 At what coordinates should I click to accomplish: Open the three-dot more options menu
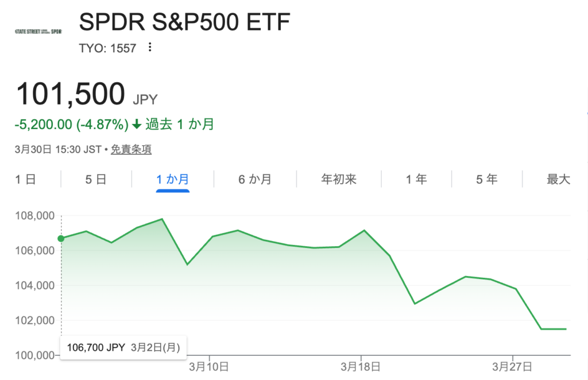coord(150,48)
